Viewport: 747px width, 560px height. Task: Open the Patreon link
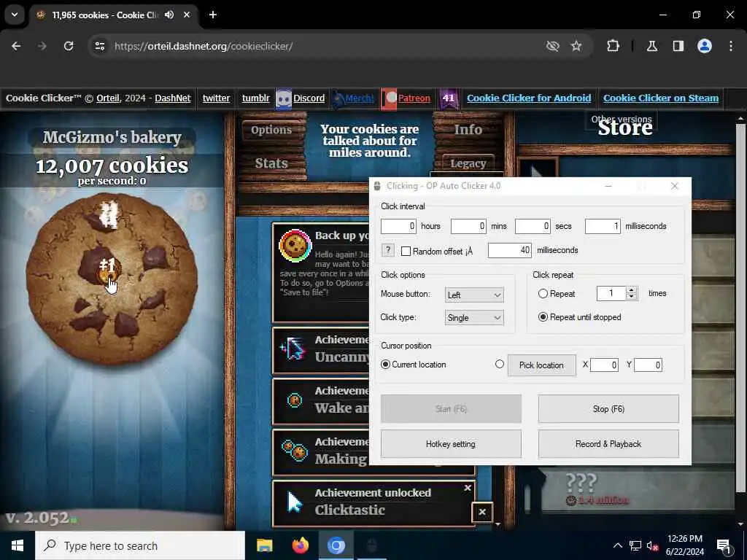[x=414, y=98]
